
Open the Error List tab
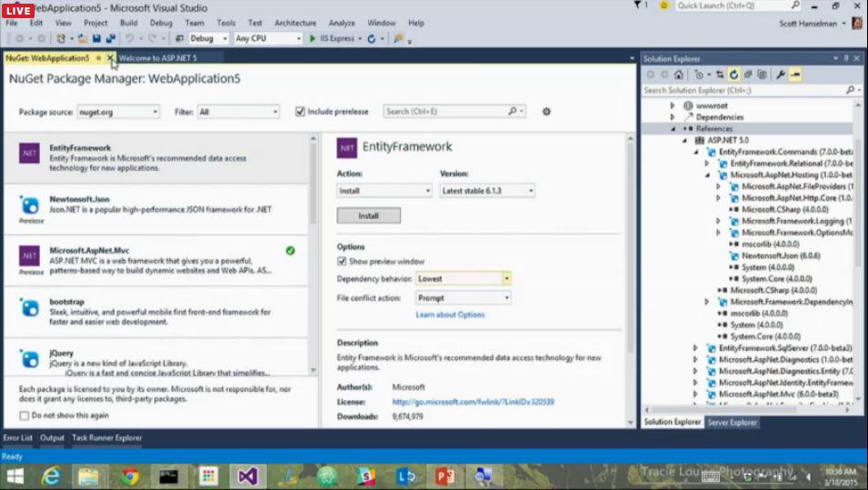coord(17,438)
